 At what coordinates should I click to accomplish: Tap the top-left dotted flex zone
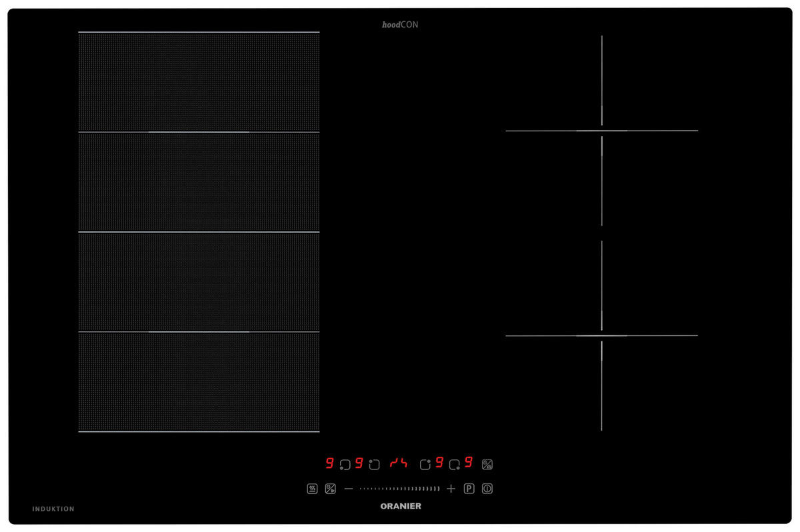coord(199,82)
